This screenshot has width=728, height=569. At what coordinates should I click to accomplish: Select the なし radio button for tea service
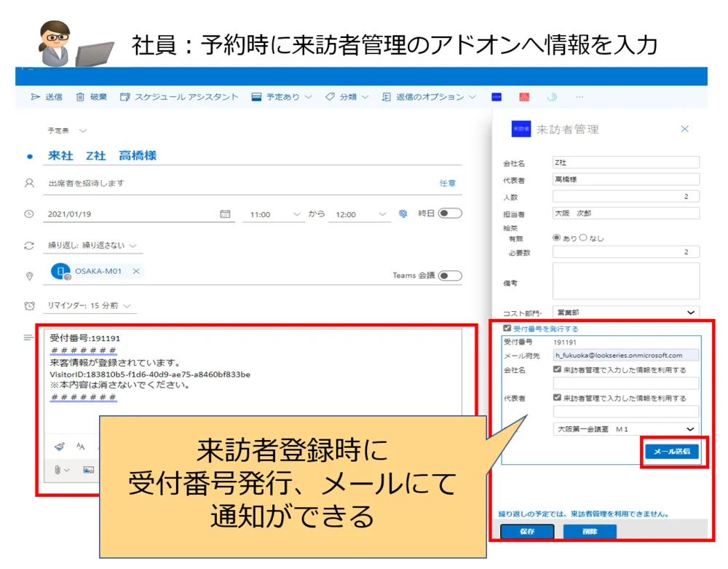tap(583, 238)
